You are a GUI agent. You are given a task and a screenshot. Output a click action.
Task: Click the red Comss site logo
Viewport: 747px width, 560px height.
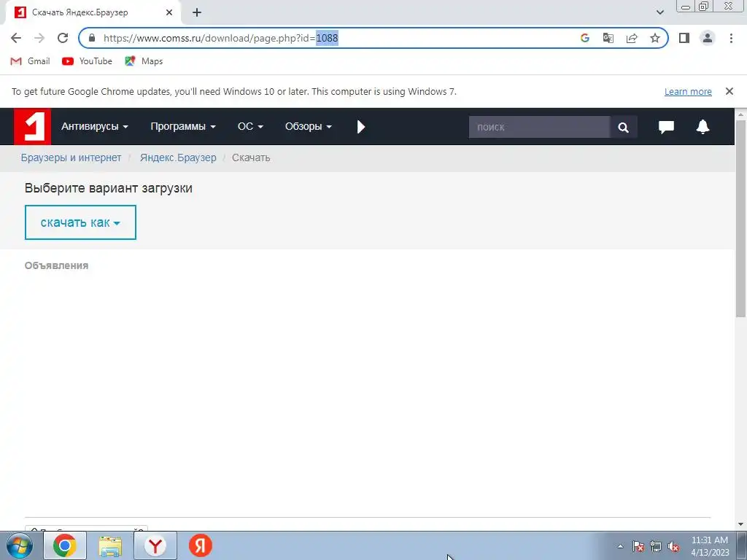coord(32,126)
